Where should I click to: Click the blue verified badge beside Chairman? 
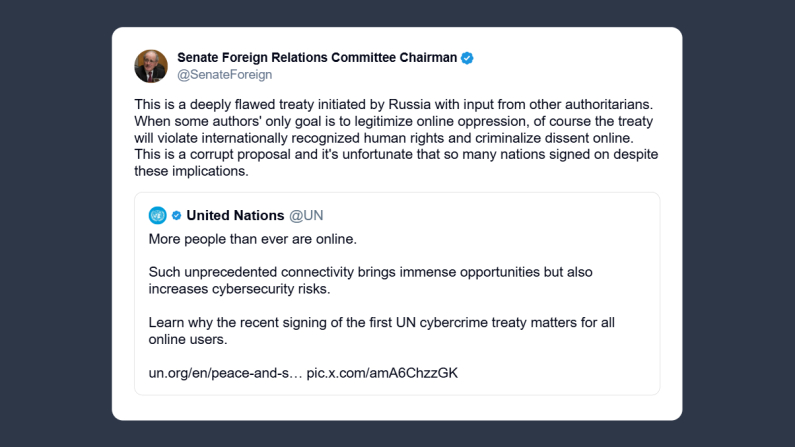[x=467, y=58]
